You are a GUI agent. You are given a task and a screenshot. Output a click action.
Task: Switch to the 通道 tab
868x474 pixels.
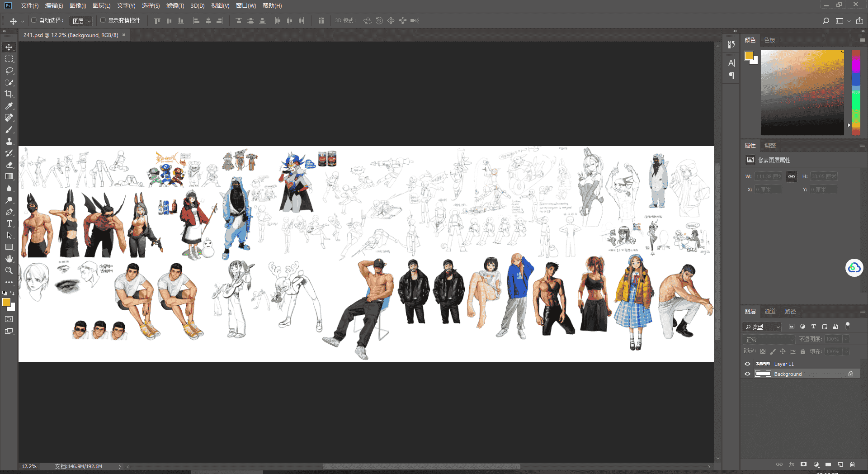click(x=769, y=312)
